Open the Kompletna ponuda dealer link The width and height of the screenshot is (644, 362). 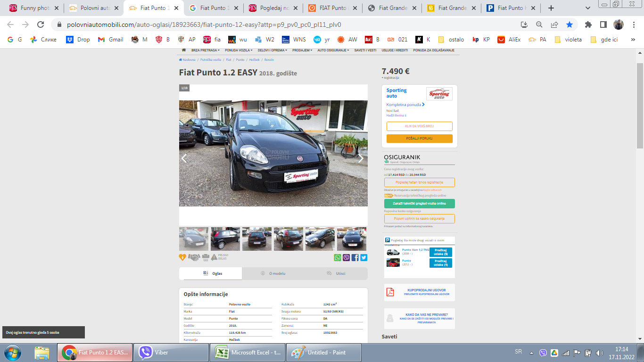405,105
